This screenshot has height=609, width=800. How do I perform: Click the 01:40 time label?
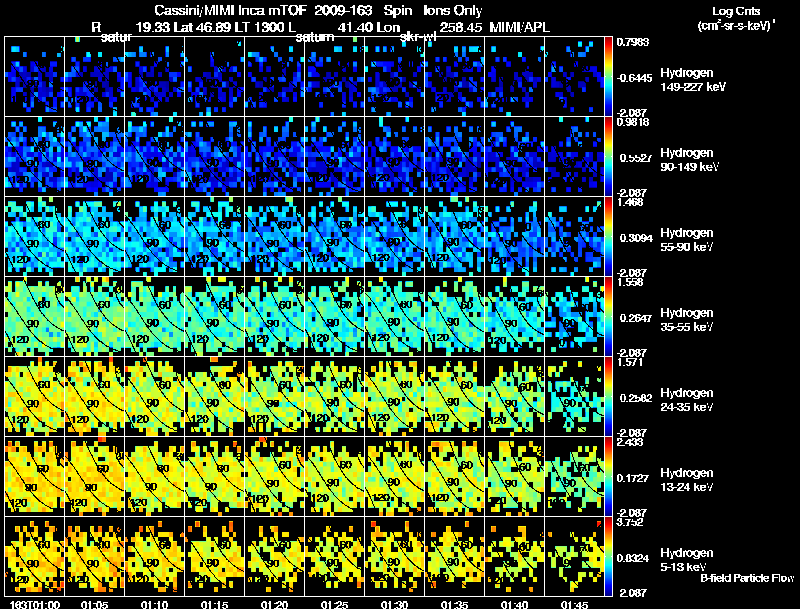(514, 605)
